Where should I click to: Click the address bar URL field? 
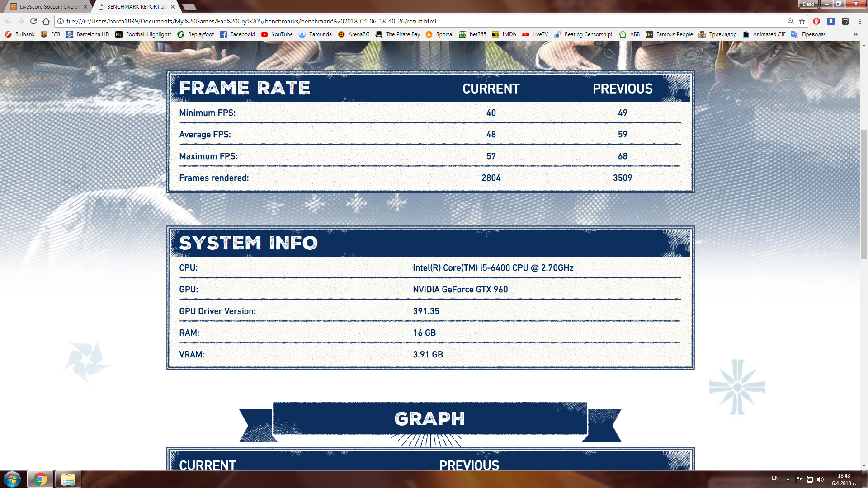[x=425, y=21]
